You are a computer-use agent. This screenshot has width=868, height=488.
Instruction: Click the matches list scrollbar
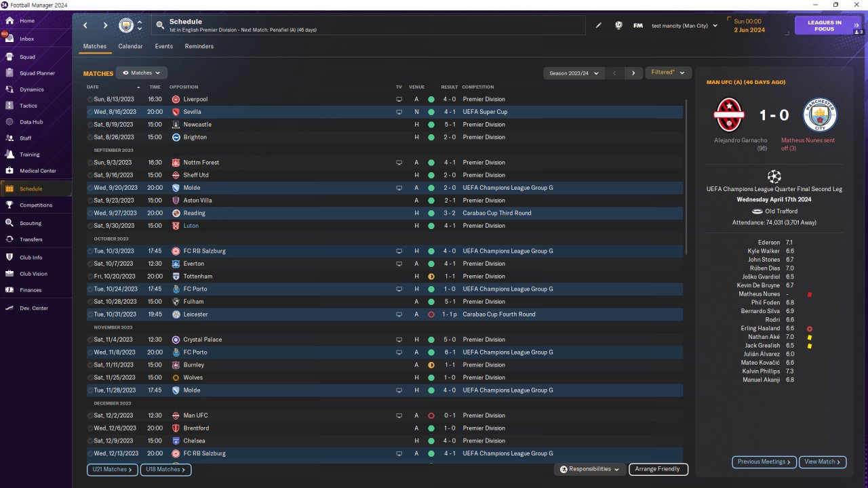pos(686,178)
